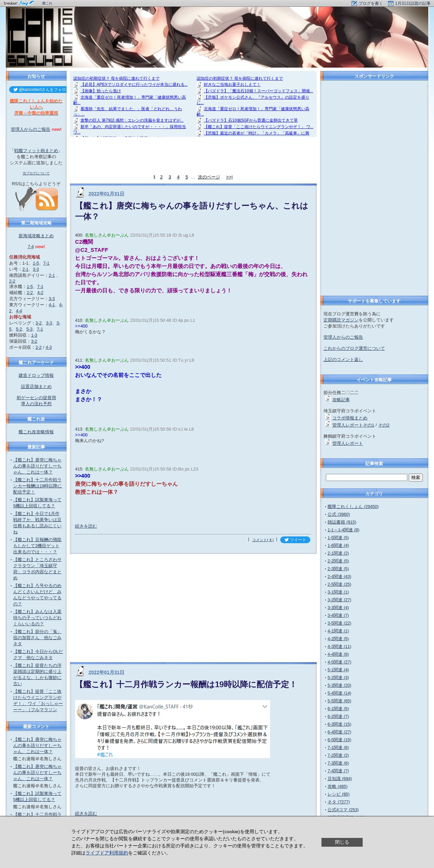Image resolution: width=434 pixels, height=868 pixels.
Task: Click penguin icon beside second article date
Action: 80,671
